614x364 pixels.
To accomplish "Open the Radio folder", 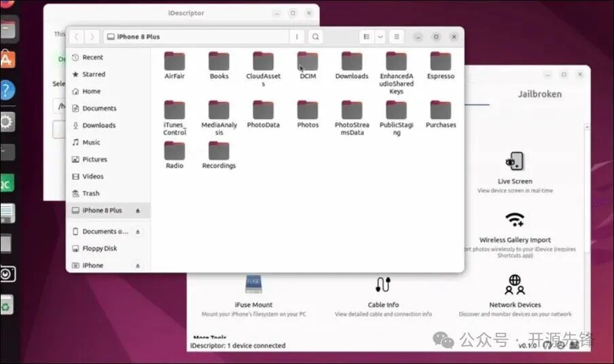I will (x=175, y=156).
